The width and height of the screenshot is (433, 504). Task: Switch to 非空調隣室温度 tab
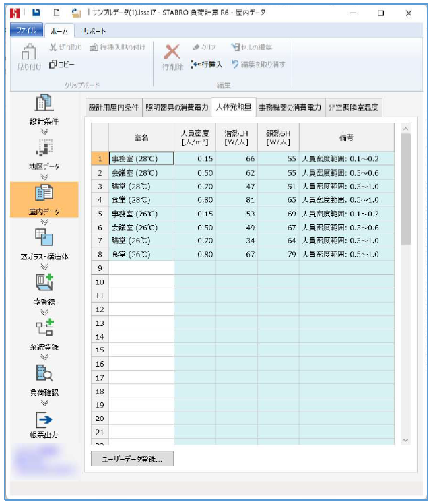[353, 107]
